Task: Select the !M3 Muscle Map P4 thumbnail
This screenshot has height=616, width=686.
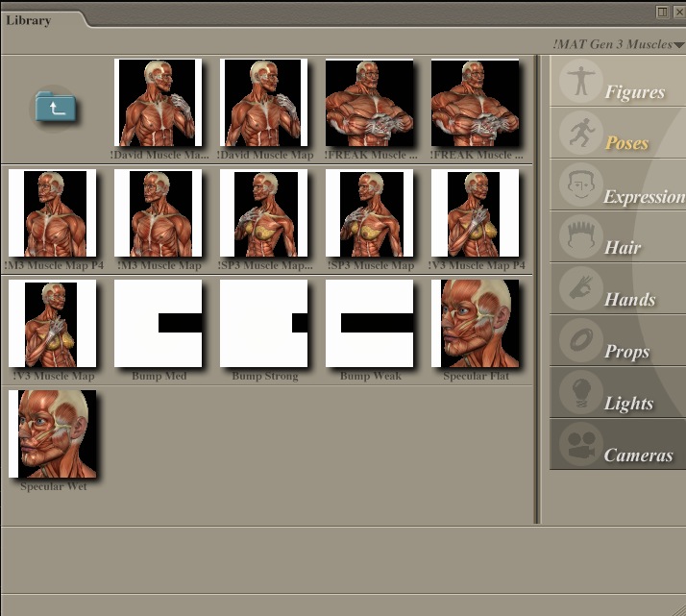Action: (x=52, y=213)
